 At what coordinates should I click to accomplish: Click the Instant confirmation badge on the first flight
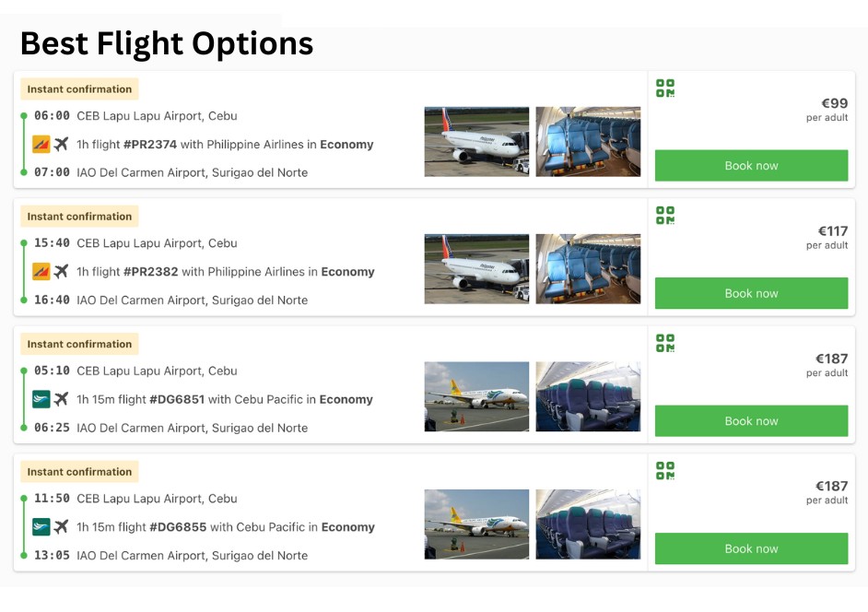(79, 88)
